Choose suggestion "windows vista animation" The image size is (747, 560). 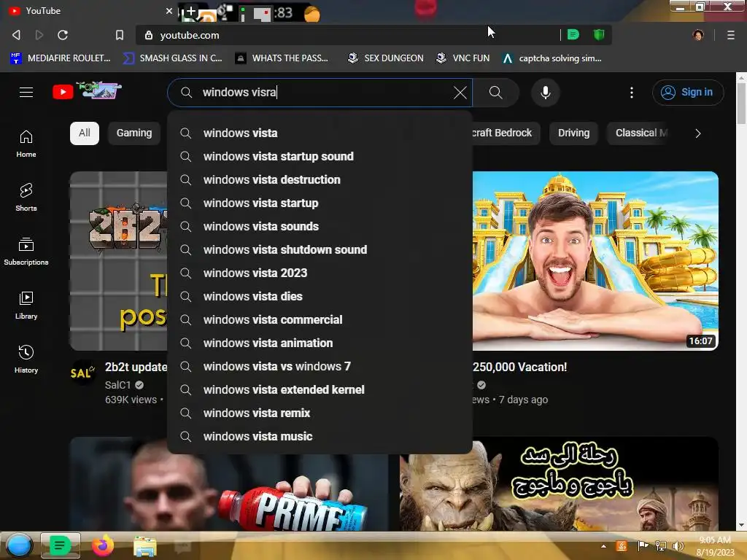point(320,343)
